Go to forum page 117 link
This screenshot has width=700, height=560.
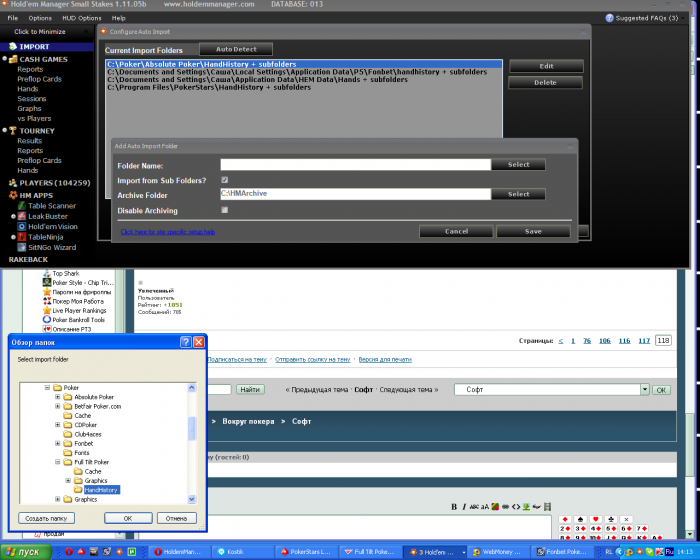(644, 341)
